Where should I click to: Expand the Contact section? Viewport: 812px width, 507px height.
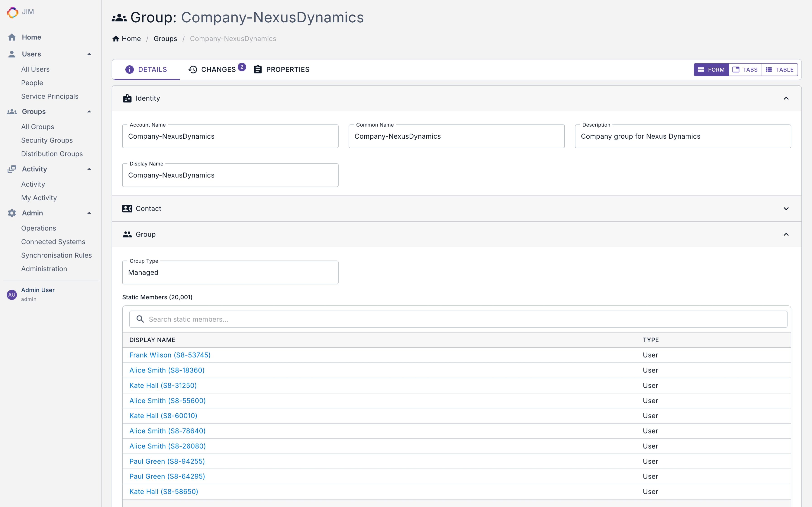[786, 208]
